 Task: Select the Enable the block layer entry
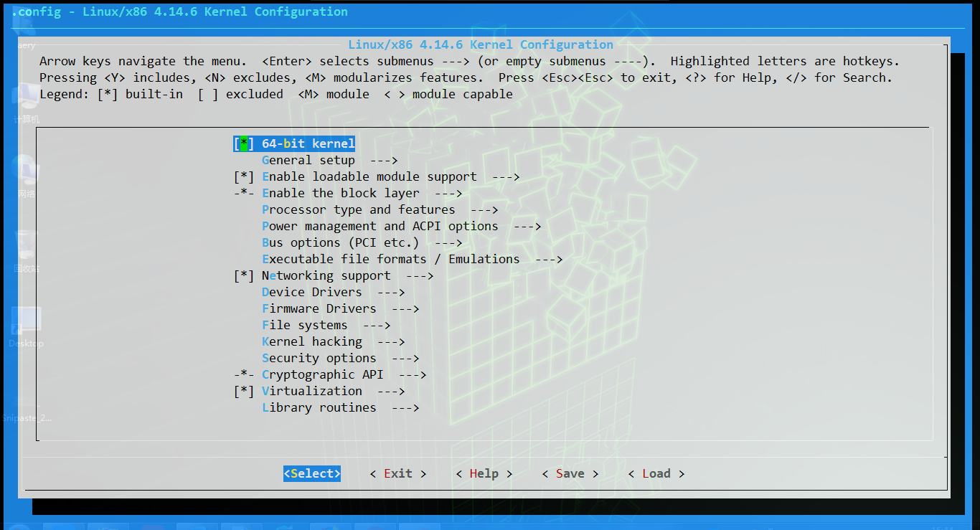pyautogui.click(x=341, y=193)
